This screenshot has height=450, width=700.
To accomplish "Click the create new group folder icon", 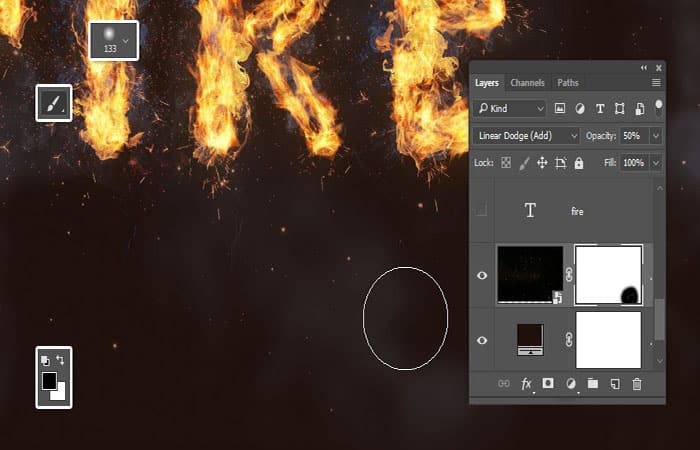I will click(593, 383).
